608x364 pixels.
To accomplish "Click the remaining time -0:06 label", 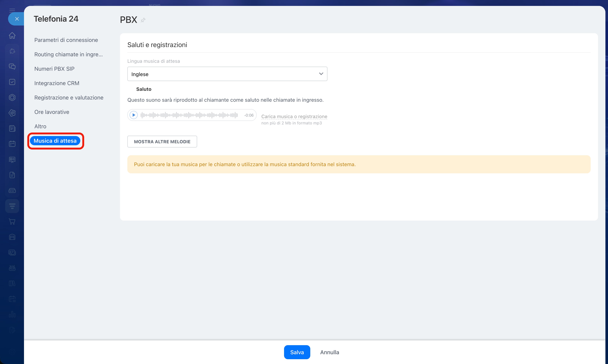I will (249, 115).
